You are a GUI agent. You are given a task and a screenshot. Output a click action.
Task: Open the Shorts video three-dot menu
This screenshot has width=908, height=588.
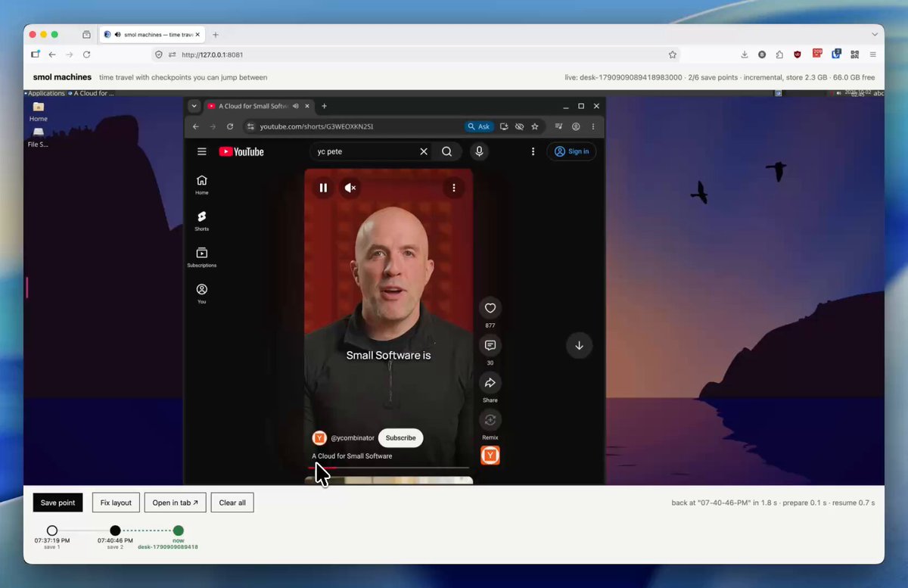click(454, 188)
